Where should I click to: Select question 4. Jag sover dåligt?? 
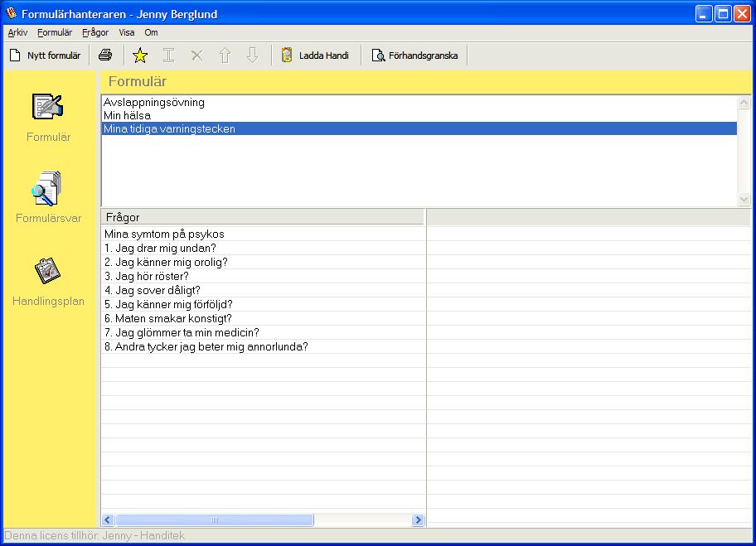click(x=264, y=290)
